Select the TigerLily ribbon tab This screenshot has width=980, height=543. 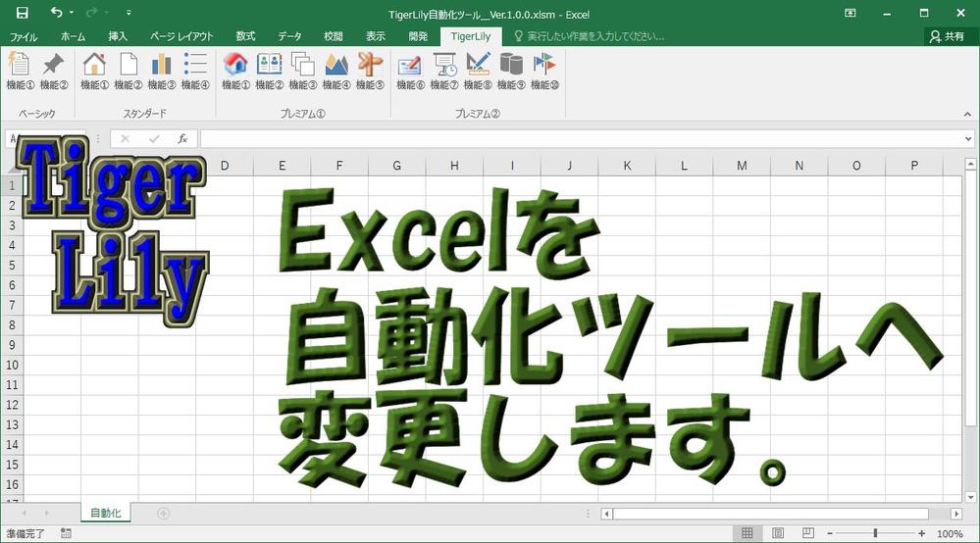tap(471, 36)
